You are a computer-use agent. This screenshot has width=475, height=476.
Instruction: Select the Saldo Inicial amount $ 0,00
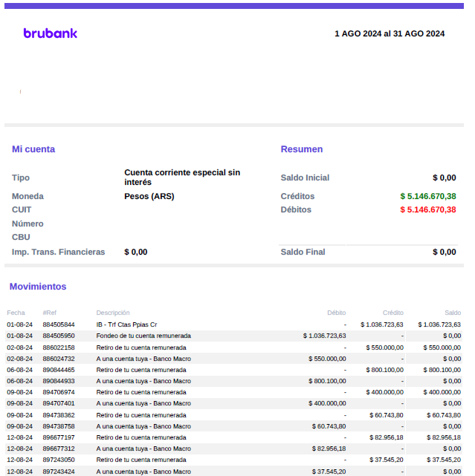(x=445, y=177)
